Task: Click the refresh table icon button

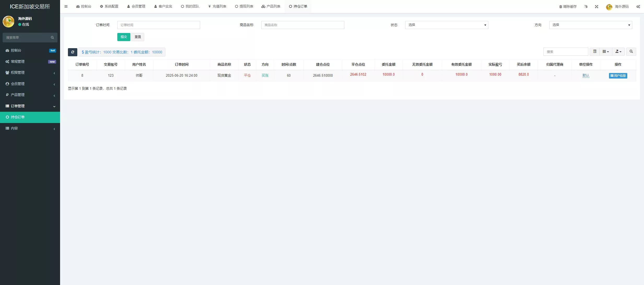Action: coord(73,52)
